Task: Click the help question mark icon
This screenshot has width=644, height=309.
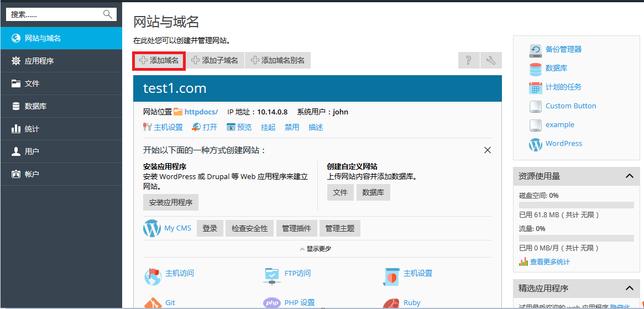Action: 468,60
